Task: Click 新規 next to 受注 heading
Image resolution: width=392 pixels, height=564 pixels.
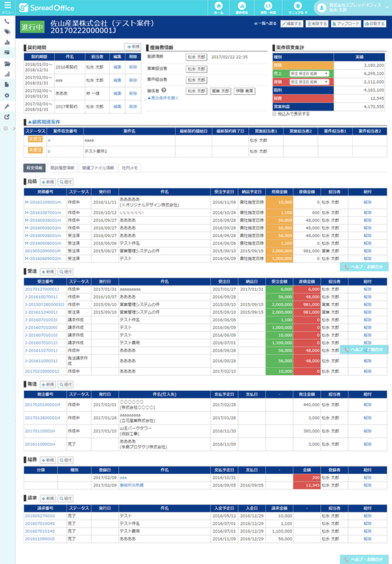Action: point(48,272)
